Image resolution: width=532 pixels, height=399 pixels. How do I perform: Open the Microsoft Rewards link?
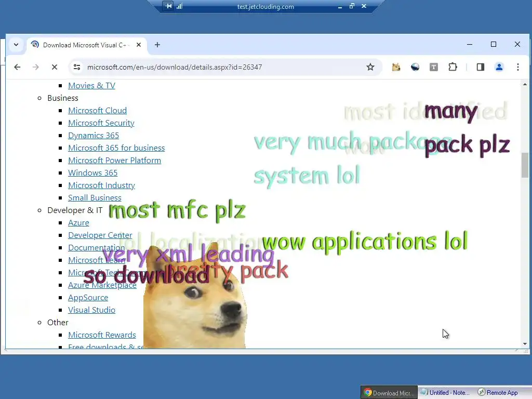pyautogui.click(x=102, y=335)
